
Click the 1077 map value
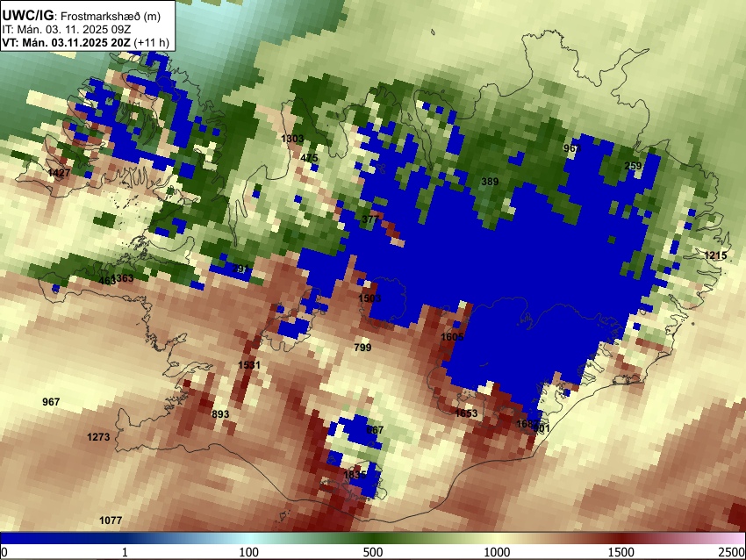[111, 521]
